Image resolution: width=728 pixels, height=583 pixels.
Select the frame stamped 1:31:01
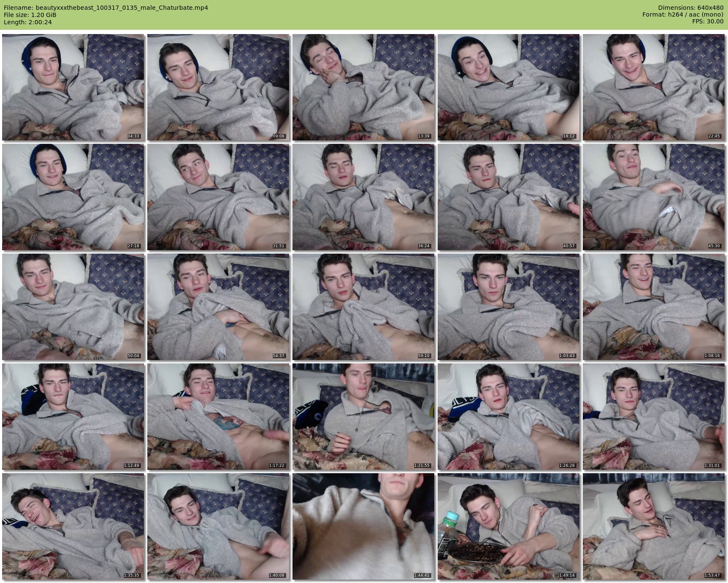[653, 417]
